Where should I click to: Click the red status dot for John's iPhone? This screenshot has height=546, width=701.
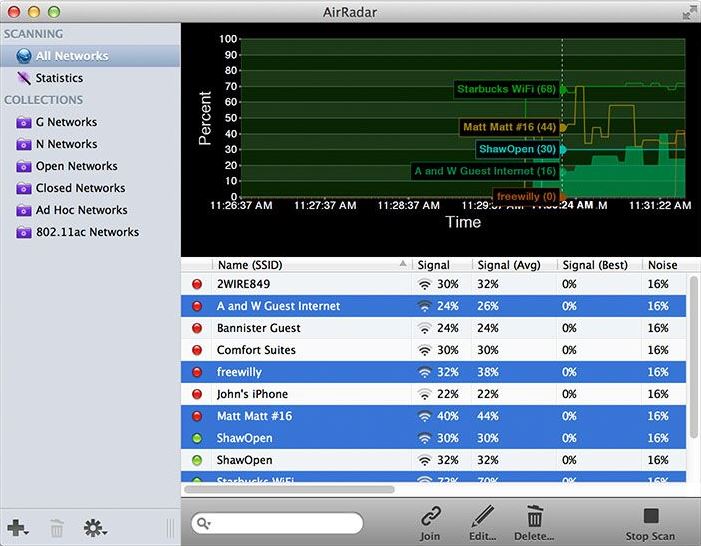pyautogui.click(x=197, y=394)
